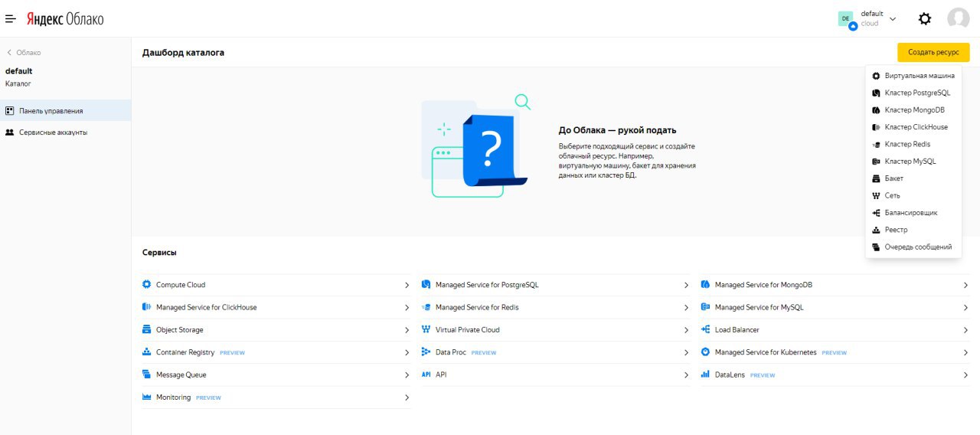Click the PREVIEW badge next to DataLens

pyautogui.click(x=763, y=375)
